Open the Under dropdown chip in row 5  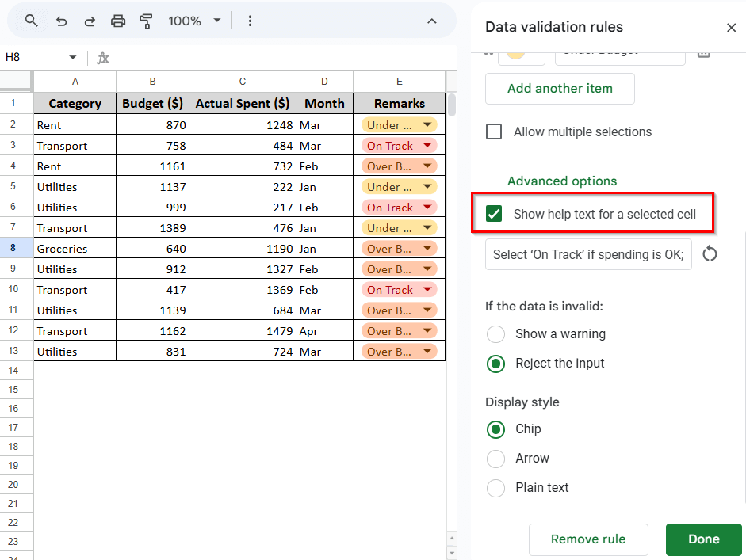(399, 187)
